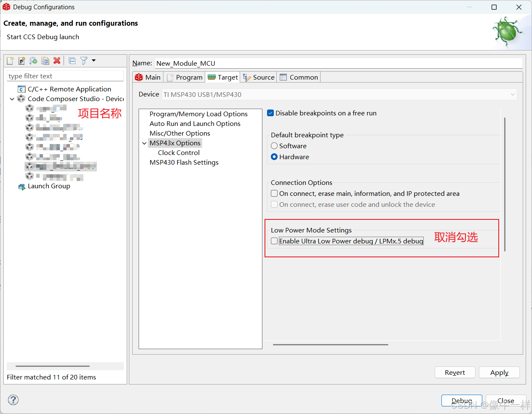Enable erase main, information, and IP protected area
The width and height of the screenshot is (532, 414).
pyautogui.click(x=274, y=193)
